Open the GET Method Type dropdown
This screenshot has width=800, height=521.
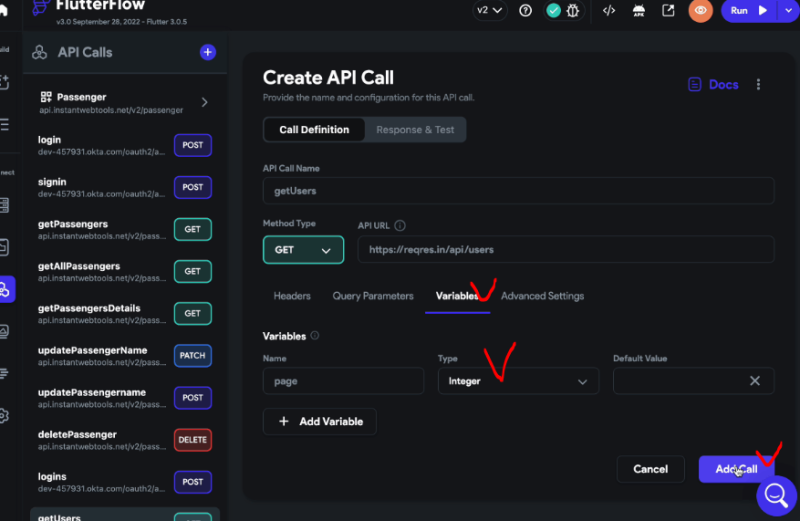pos(303,250)
